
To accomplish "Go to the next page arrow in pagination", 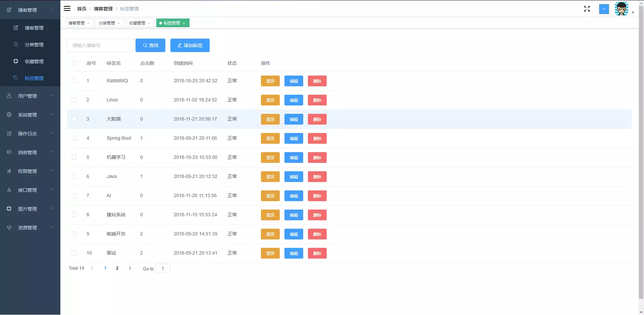I will (130, 268).
